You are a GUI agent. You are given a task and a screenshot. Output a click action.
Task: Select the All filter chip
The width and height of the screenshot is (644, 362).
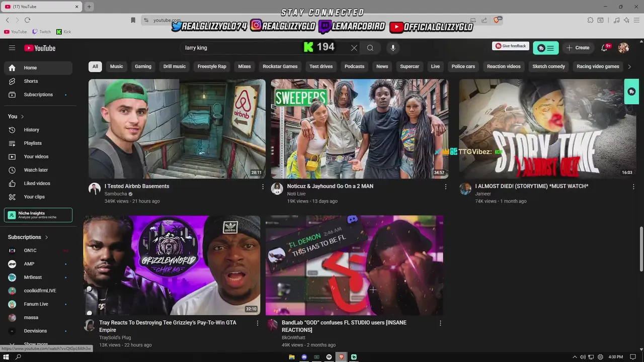[x=95, y=66]
